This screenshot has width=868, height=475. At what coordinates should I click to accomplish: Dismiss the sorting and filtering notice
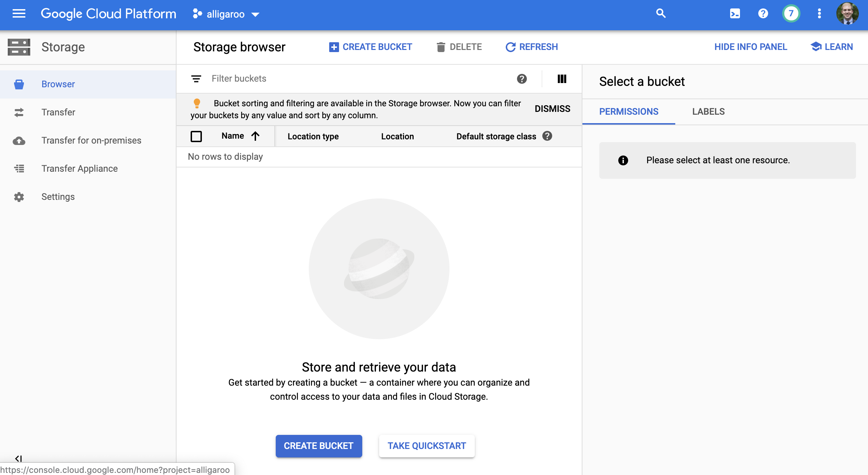click(553, 109)
